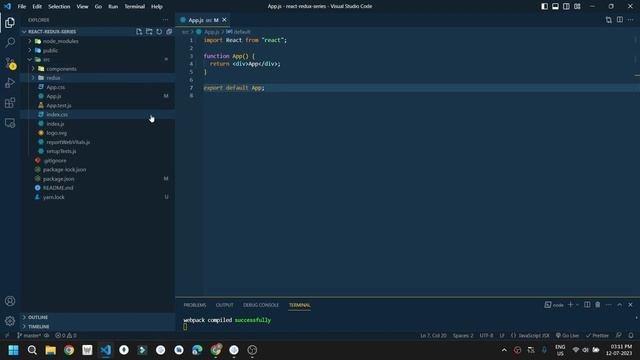Open the Manage gear icon
640x360 pixels.
tap(10, 321)
